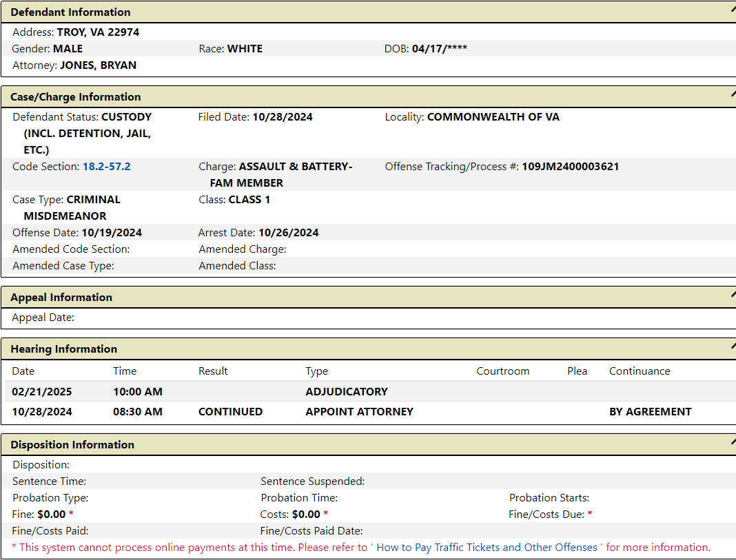
Task: Click attorney name JONES, BRYAN
Action: point(98,65)
